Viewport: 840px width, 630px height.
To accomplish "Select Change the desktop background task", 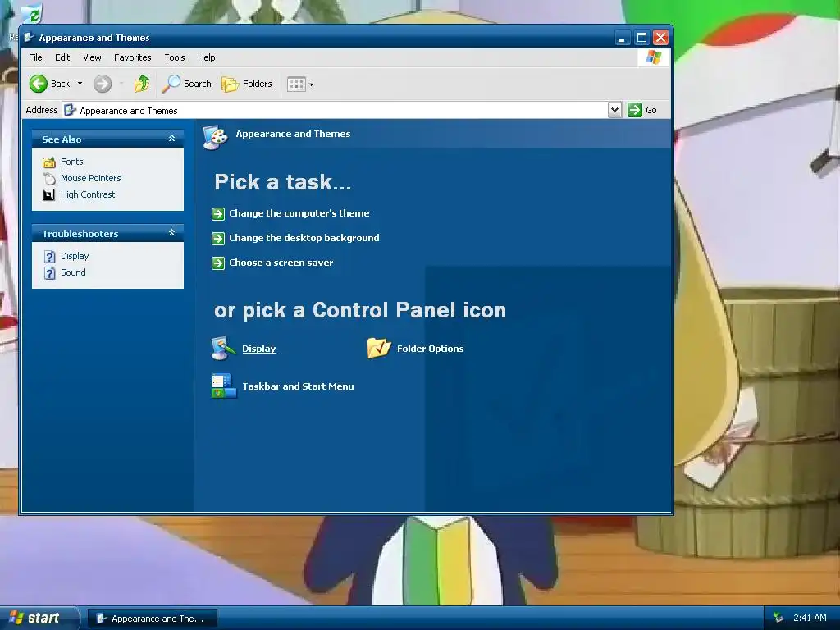I will pyautogui.click(x=304, y=238).
